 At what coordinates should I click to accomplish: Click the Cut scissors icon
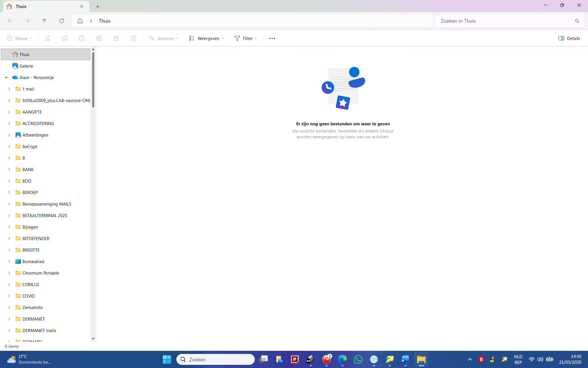(47, 38)
